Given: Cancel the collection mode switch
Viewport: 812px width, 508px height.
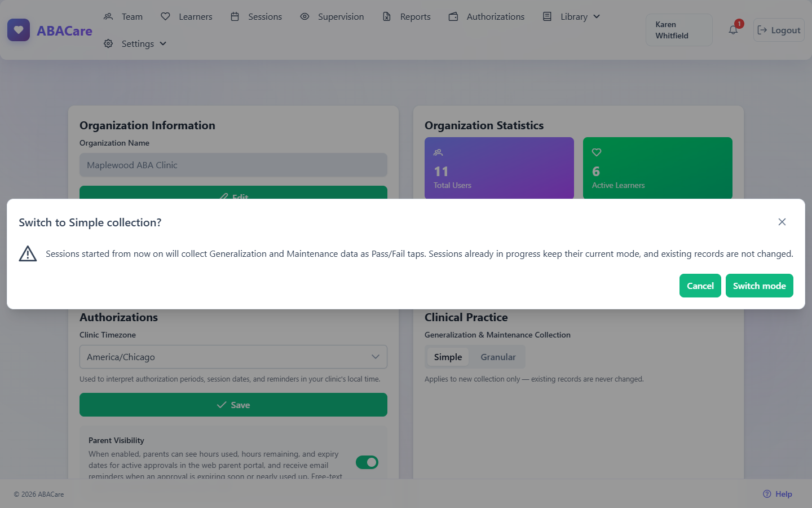Looking at the screenshot, I should point(700,286).
